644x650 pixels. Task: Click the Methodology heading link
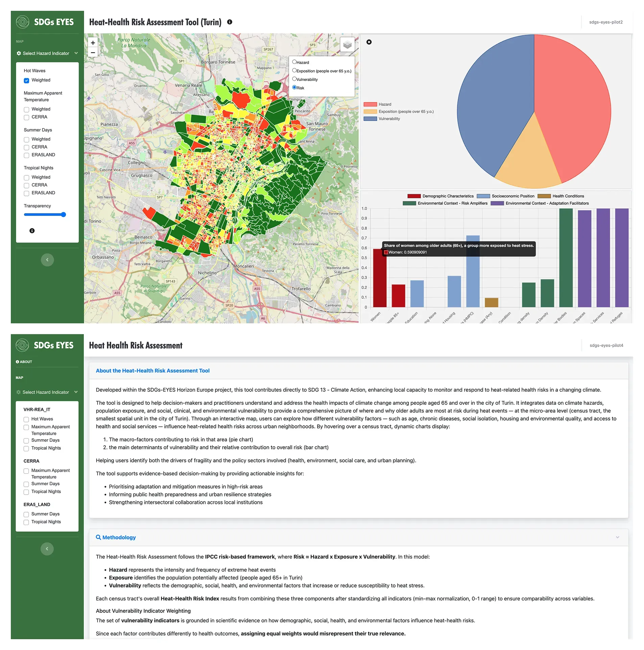point(119,537)
